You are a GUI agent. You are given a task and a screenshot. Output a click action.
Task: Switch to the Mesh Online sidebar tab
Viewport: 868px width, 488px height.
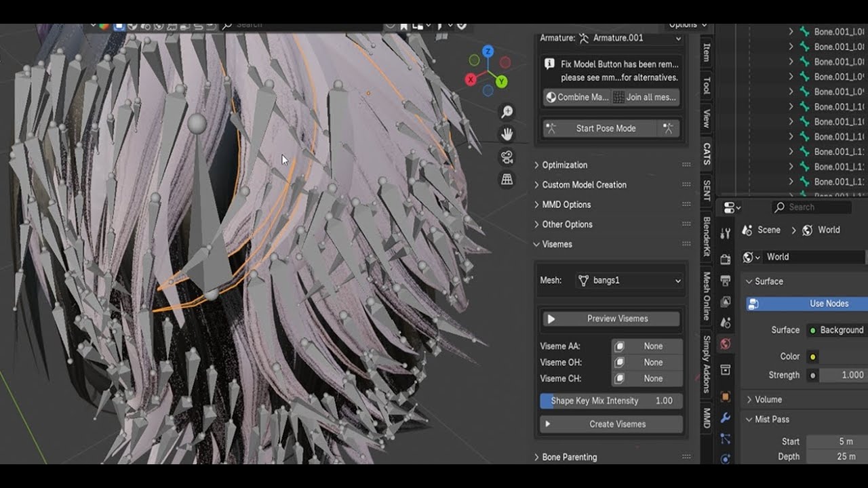[x=707, y=296]
